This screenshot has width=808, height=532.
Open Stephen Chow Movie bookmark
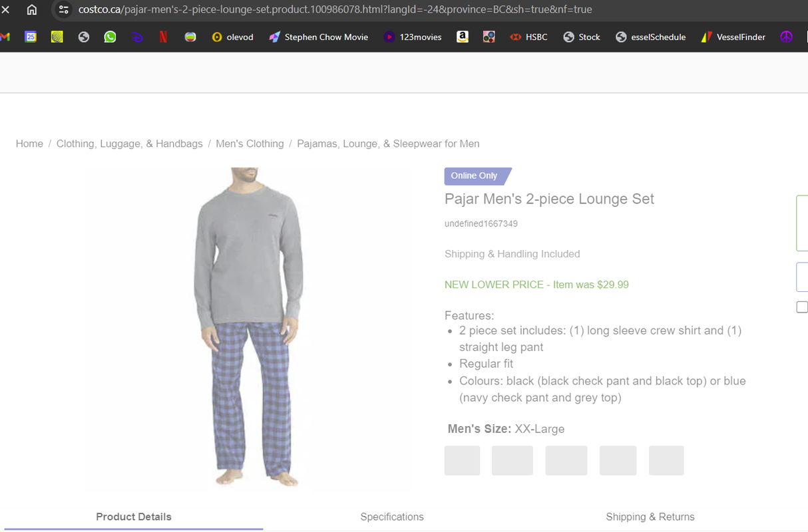coord(318,37)
